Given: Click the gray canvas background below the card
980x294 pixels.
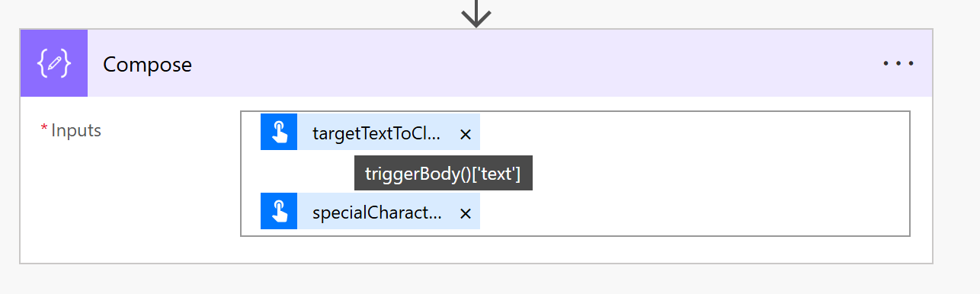Looking at the screenshot, I should pos(476,280).
